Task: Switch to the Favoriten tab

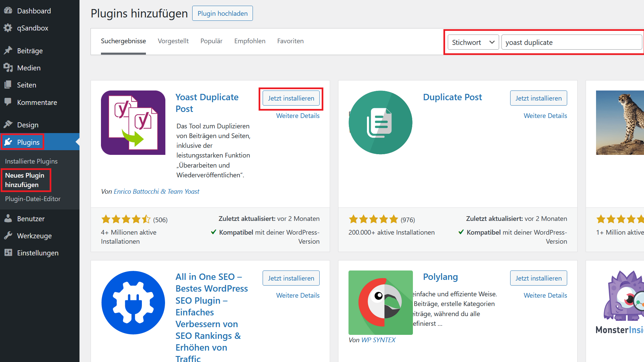Action: (290, 41)
